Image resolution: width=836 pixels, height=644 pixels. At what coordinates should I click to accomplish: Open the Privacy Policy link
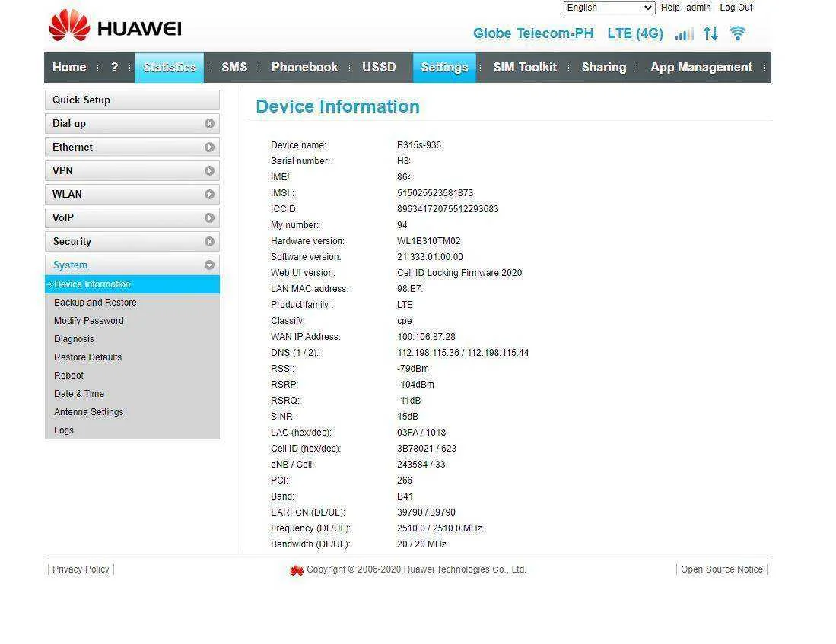(81, 569)
